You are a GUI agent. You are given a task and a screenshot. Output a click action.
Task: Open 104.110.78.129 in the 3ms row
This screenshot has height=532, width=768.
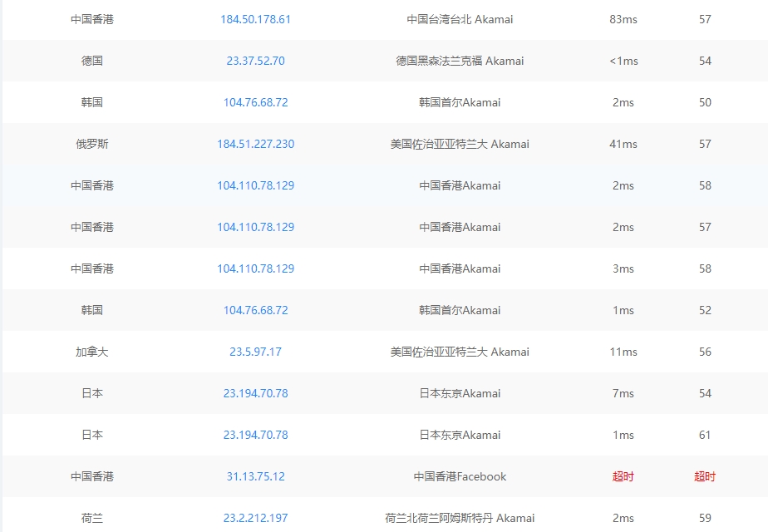tap(255, 268)
